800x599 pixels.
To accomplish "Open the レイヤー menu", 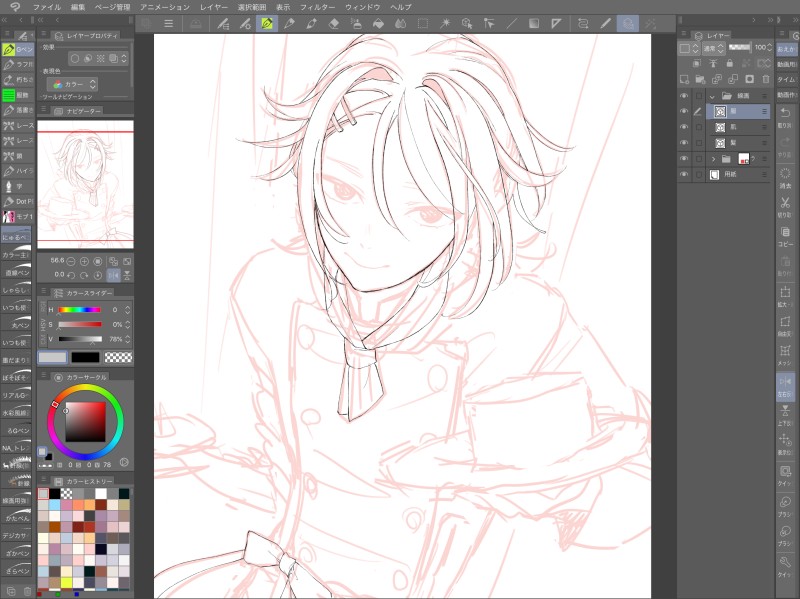I will coord(214,7).
